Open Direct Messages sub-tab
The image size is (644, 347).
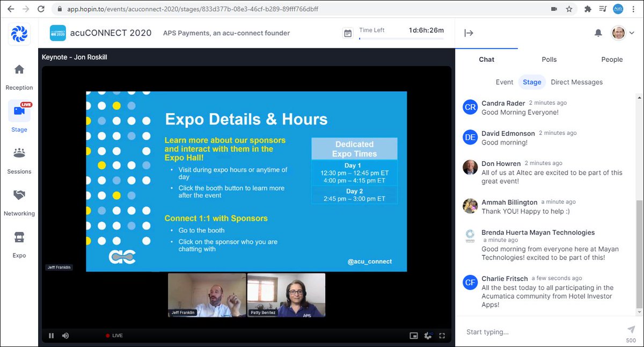[x=577, y=82]
